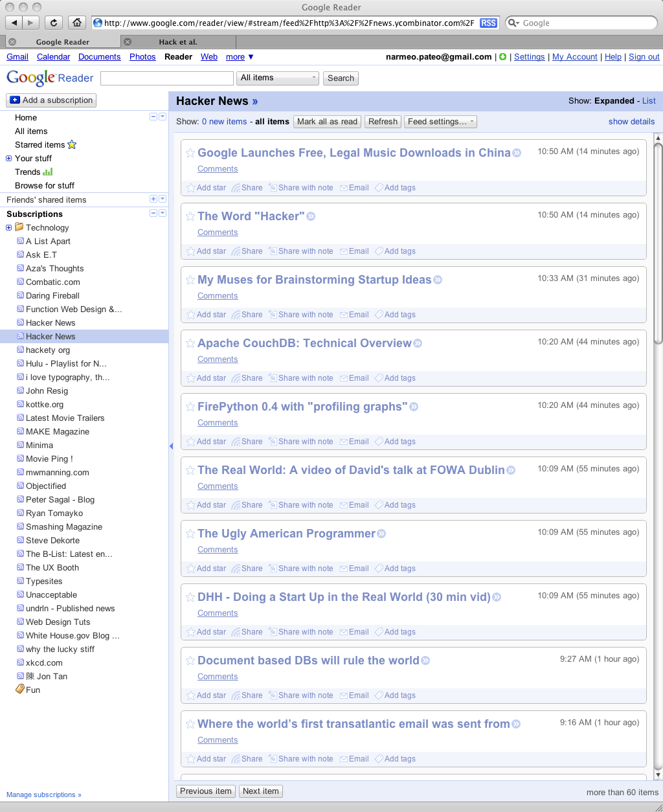Screen dimensions: 663x812
Task: Expand the Your stuff section
Action: click(9, 158)
